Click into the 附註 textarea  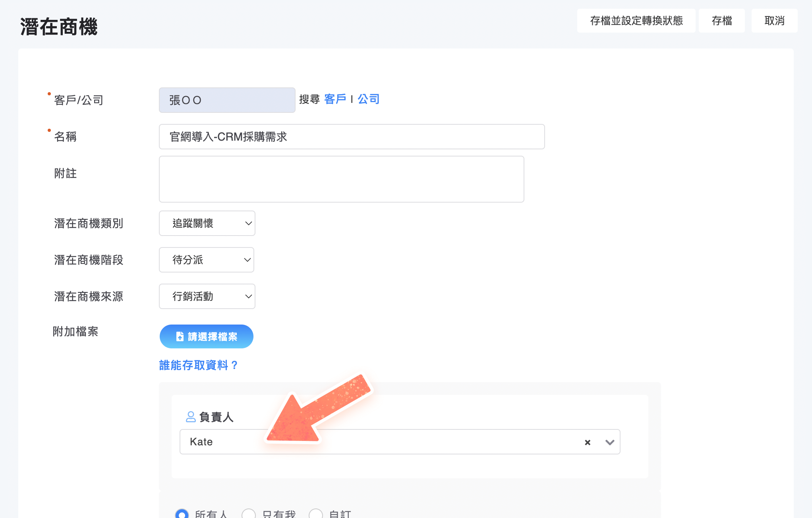pyautogui.click(x=341, y=179)
